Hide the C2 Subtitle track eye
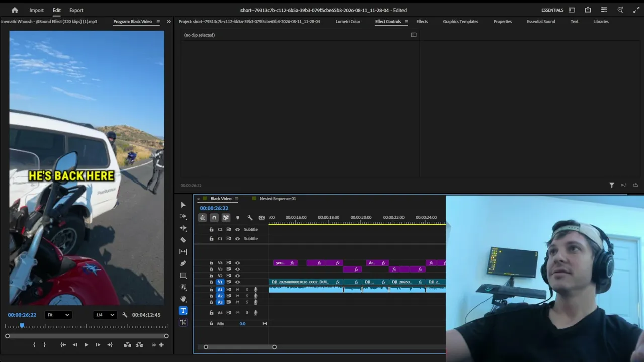The width and height of the screenshot is (644, 362). click(x=237, y=230)
